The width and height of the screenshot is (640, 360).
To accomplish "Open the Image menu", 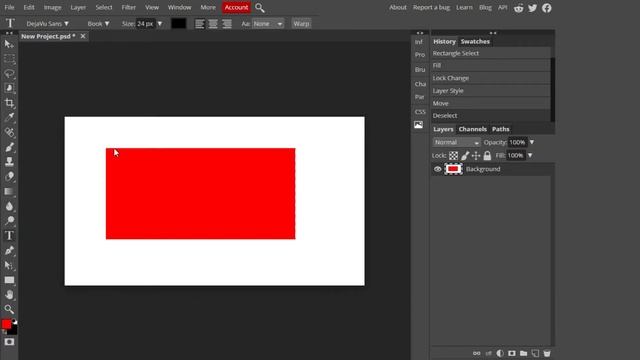I will [53, 7].
